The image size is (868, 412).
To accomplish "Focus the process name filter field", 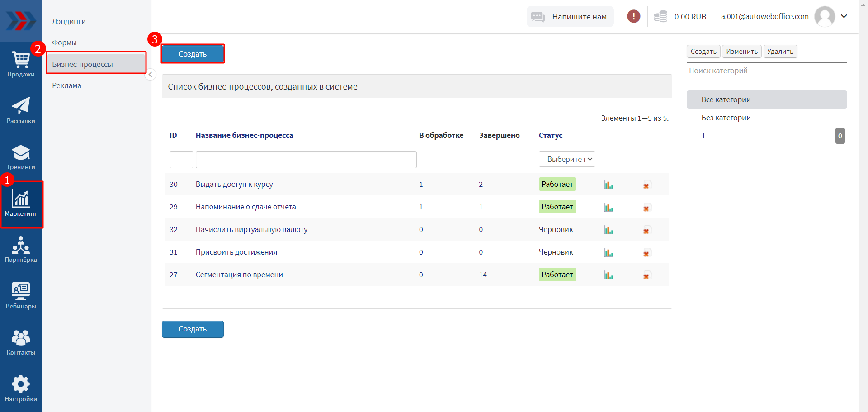I will (x=306, y=160).
